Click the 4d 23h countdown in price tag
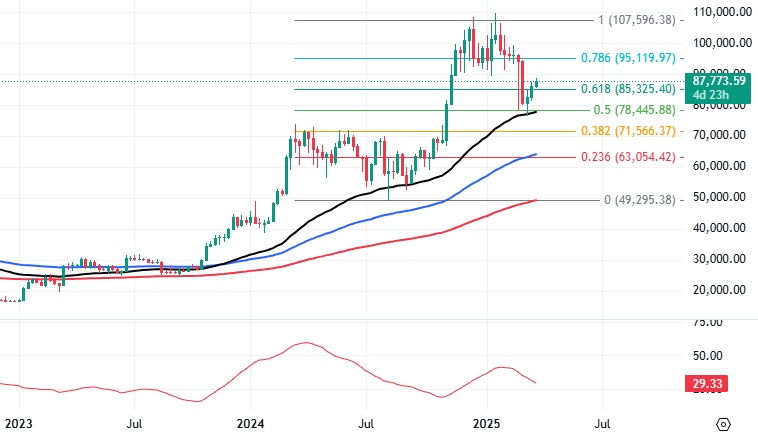 point(710,95)
